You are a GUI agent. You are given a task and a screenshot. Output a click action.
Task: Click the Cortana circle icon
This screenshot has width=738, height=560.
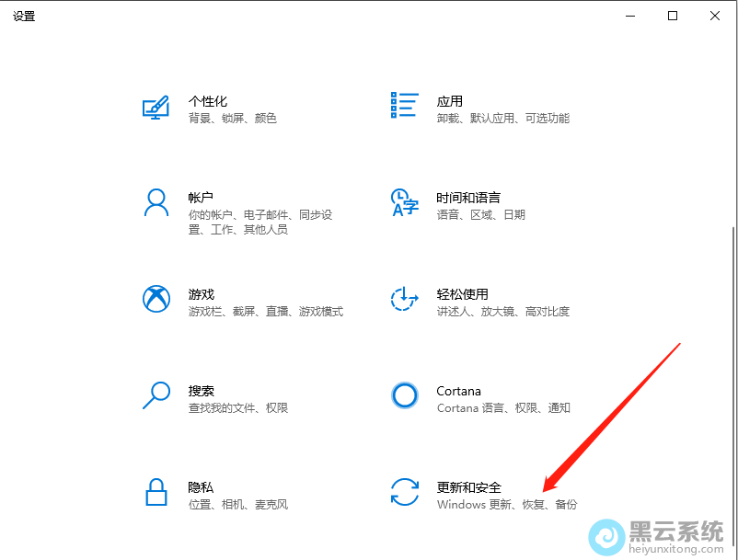(x=405, y=395)
